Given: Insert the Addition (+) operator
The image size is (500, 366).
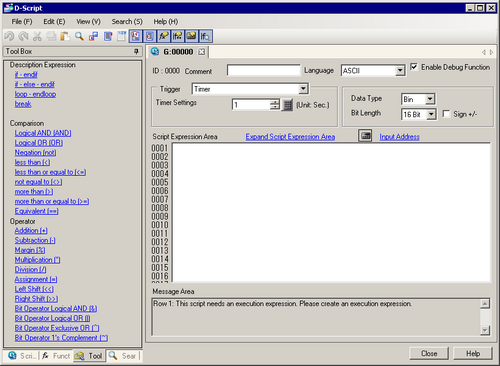Looking at the screenshot, I should pyautogui.click(x=31, y=230).
